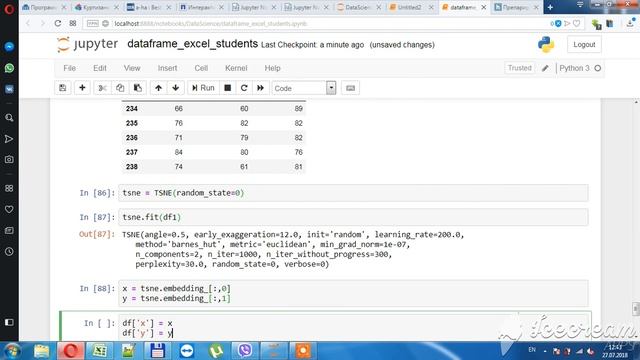The height and width of the screenshot is (360, 640).
Task: Click the active cell containing df['x'] = x
Action: point(353,327)
